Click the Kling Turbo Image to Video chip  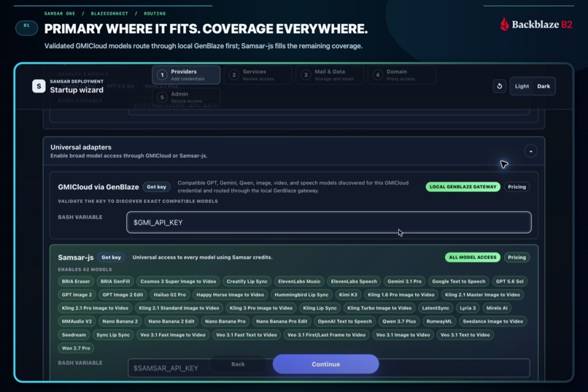point(379,308)
